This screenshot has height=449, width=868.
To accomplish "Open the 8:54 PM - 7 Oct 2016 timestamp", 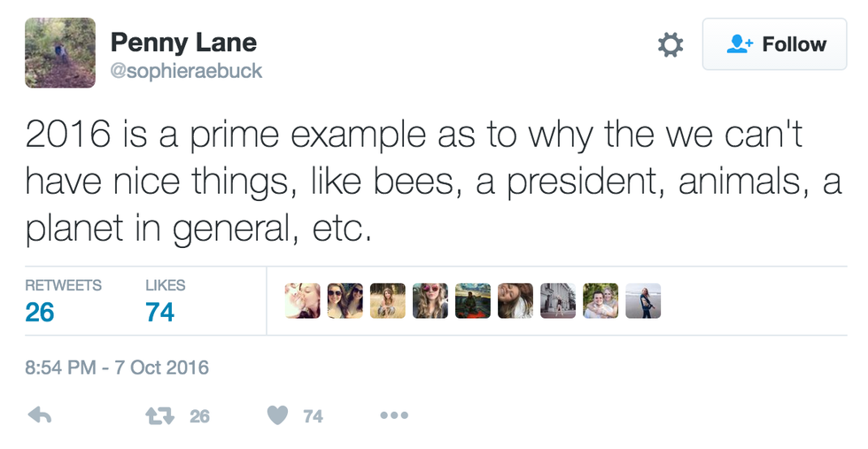I will coord(117,367).
